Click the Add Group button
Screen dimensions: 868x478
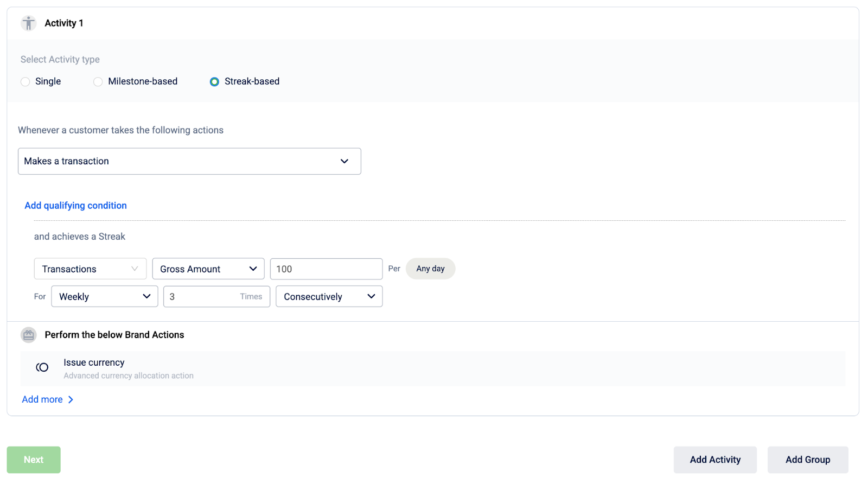point(808,460)
